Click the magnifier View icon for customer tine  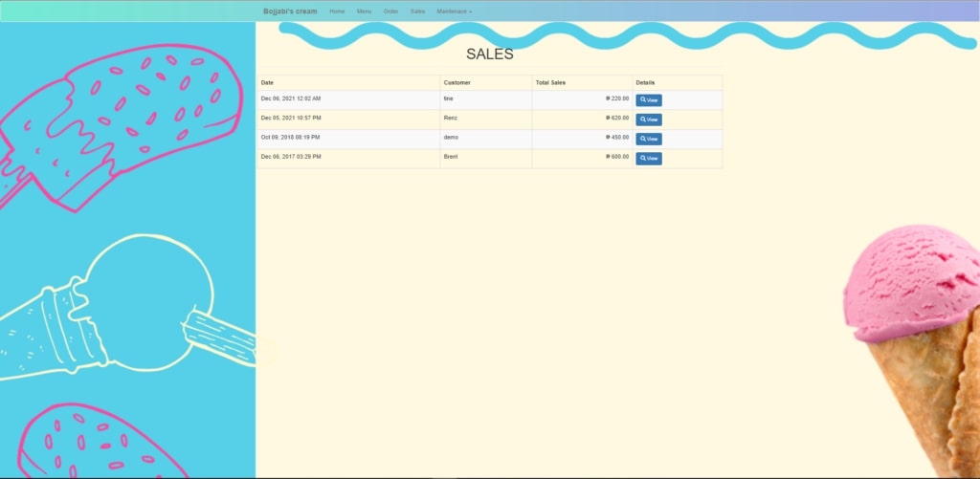pos(642,100)
